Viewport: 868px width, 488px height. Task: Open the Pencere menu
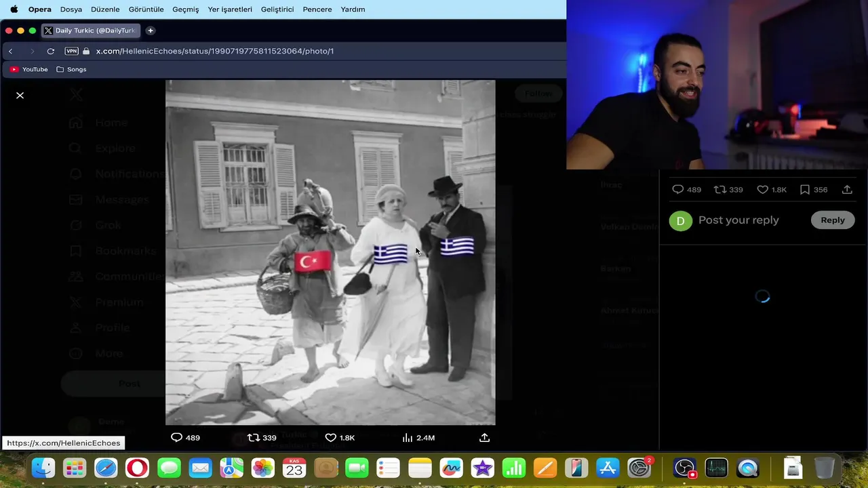[317, 9]
